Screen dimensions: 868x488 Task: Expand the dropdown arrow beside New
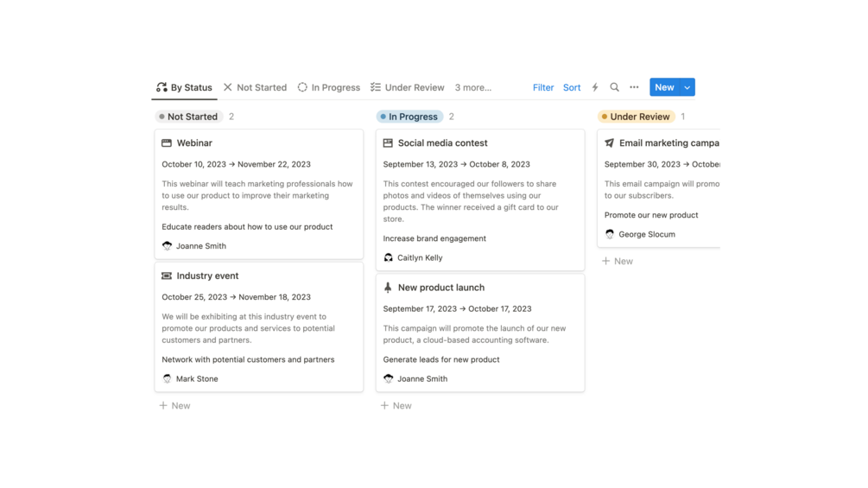687,87
